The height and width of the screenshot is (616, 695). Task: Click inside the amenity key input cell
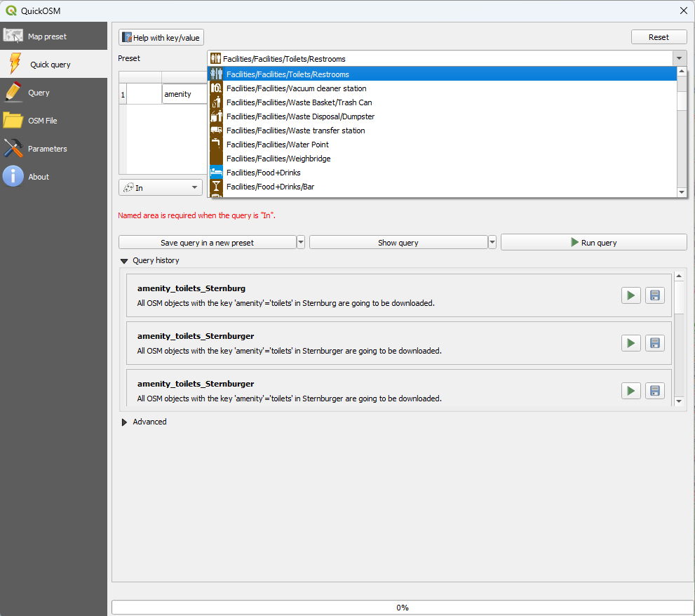click(x=184, y=93)
